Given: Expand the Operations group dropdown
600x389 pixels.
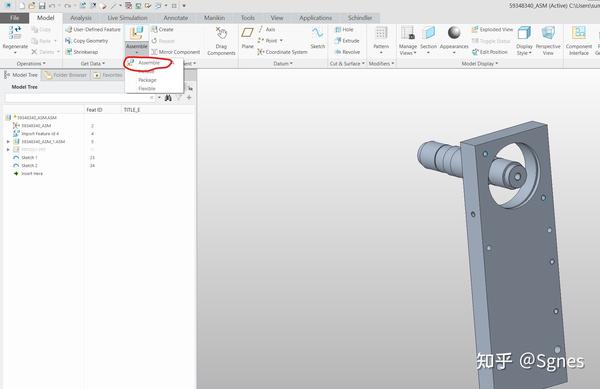Looking at the screenshot, I should [x=31, y=63].
